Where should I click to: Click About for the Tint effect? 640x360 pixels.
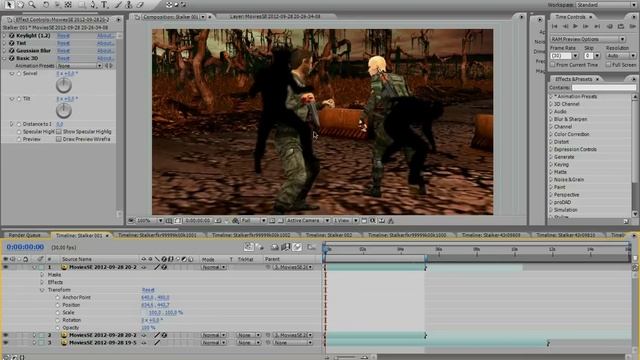tap(105, 43)
